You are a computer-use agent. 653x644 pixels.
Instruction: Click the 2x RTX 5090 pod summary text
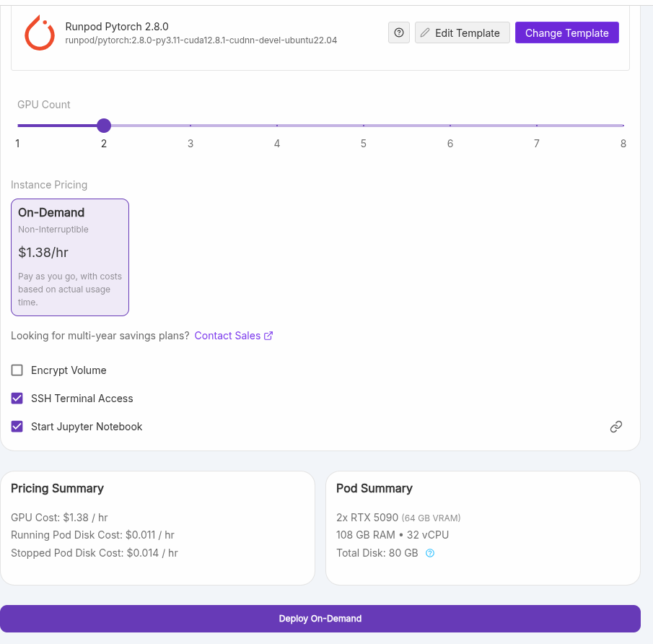[367, 518]
